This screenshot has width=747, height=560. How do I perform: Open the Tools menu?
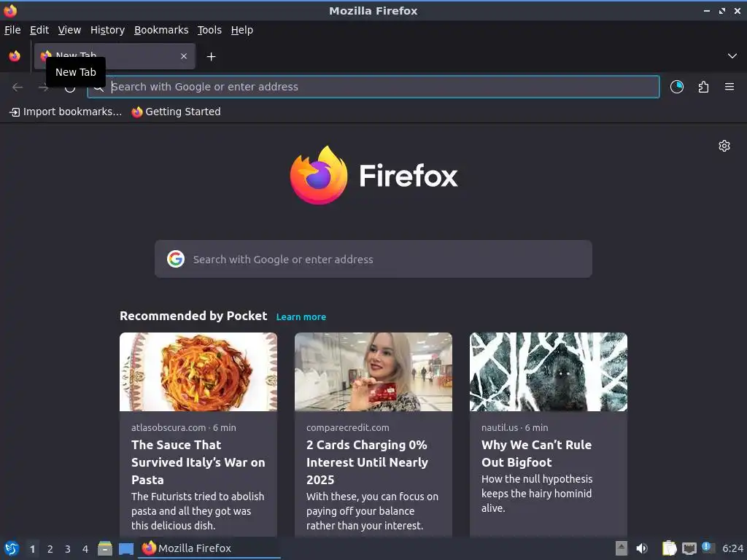209,30
